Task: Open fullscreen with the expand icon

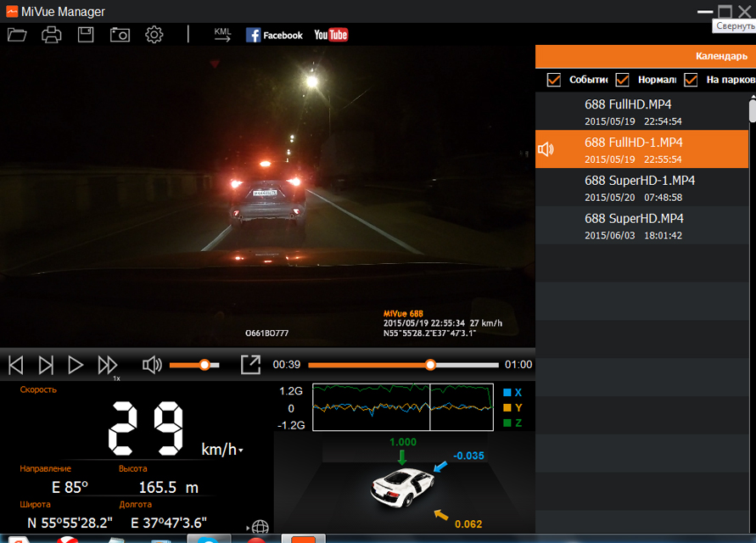Action: 250,365
